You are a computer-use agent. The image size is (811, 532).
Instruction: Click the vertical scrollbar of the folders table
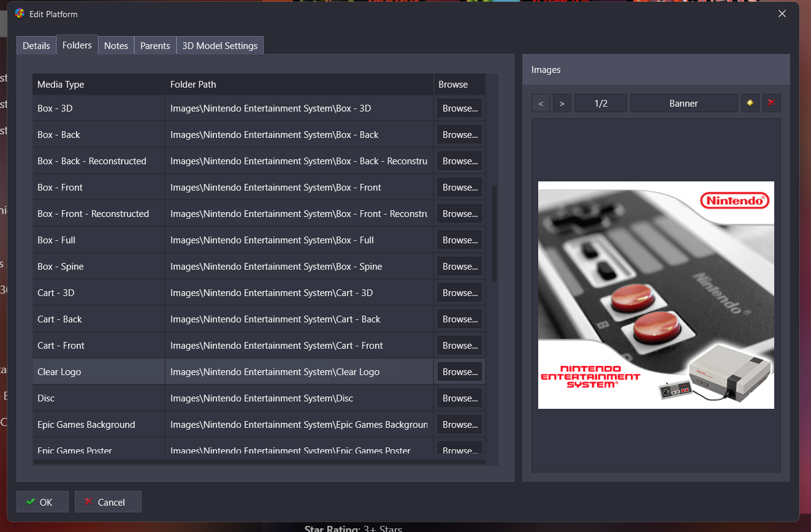pyautogui.click(x=494, y=233)
